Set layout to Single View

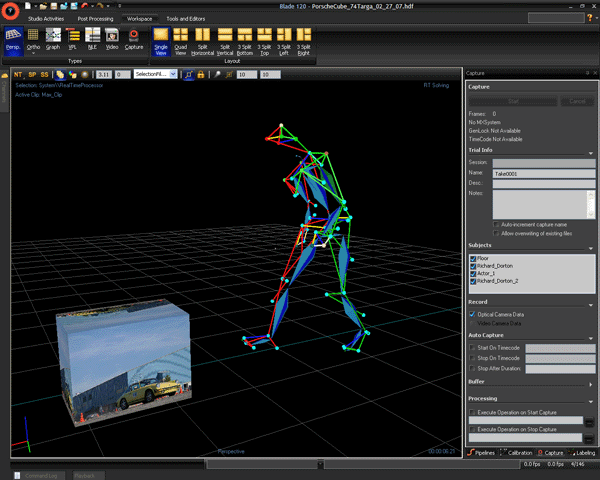point(161,41)
